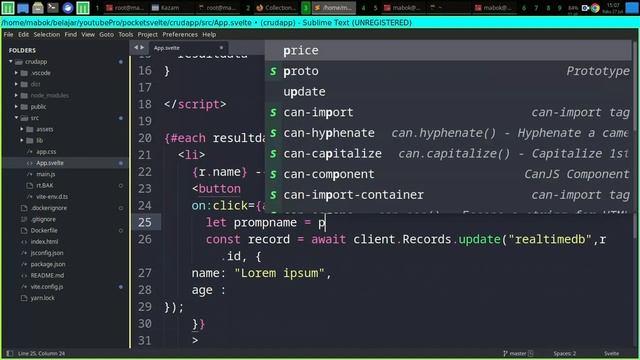Open the Help menu
The height and width of the screenshot is (360, 640).
209,35
